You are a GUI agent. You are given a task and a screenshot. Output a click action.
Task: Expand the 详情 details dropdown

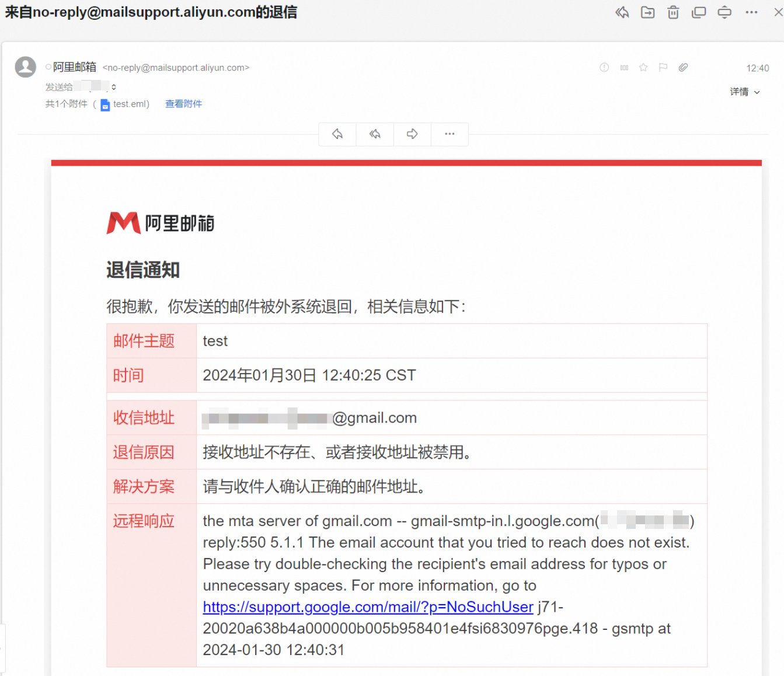click(x=744, y=92)
